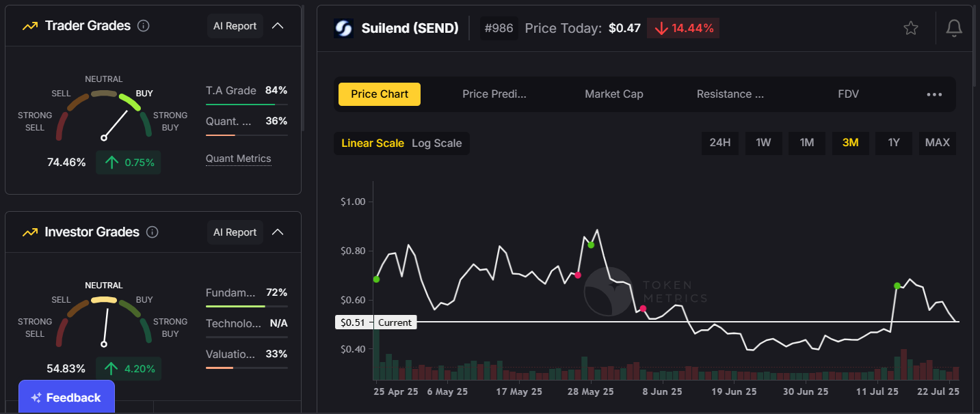Add Suilend to favorites with star icon
Image resolution: width=980 pixels, height=414 pixels.
click(911, 28)
